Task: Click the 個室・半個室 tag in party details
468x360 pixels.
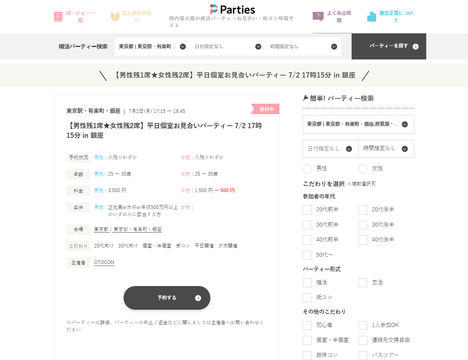Action: click(x=157, y=246)
